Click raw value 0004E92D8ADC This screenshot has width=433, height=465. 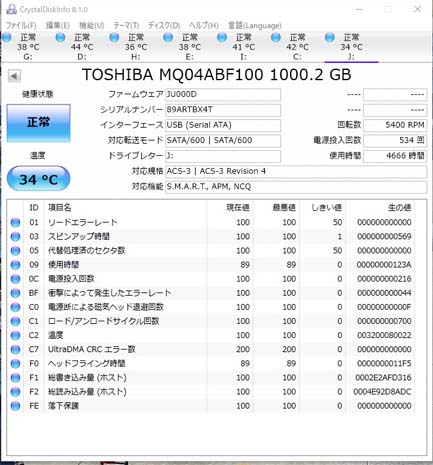[x=382, y=392]
